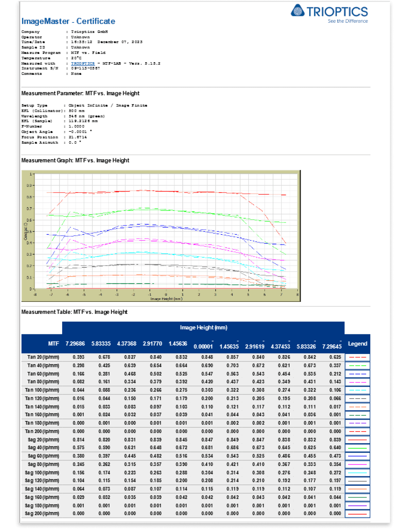Open the TRIOPTICS hyperlink in Measured with
The height and width of the screenshot is (532, 408).
pyautogui.click(x=83, y=63)
